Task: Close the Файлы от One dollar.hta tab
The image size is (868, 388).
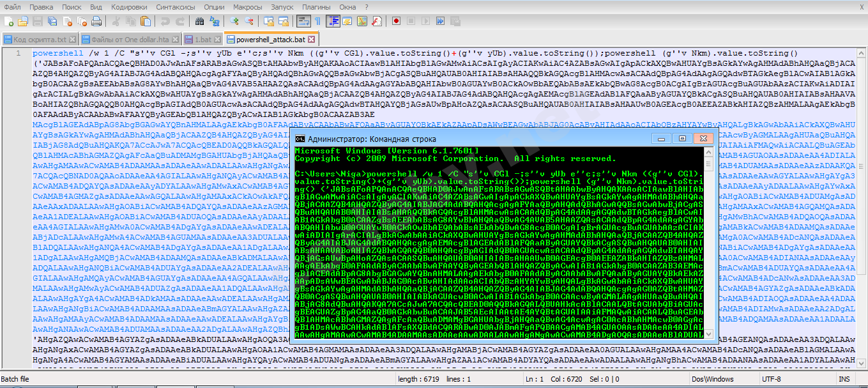Action: tap(176, 39)
